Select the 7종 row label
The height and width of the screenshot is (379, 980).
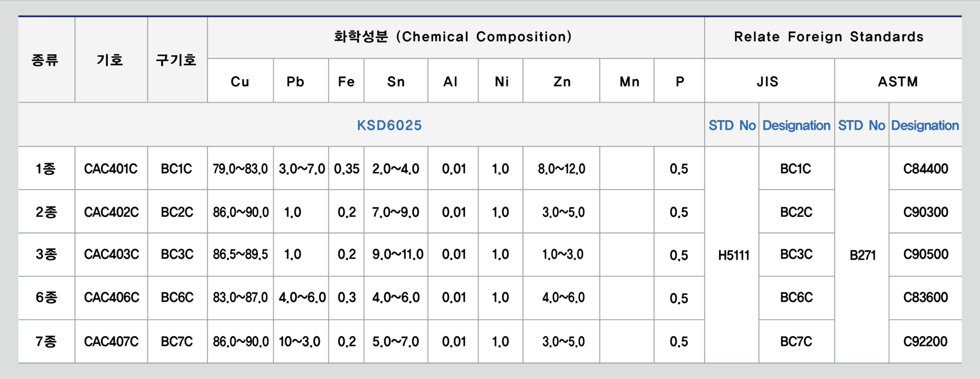[46, 341]
